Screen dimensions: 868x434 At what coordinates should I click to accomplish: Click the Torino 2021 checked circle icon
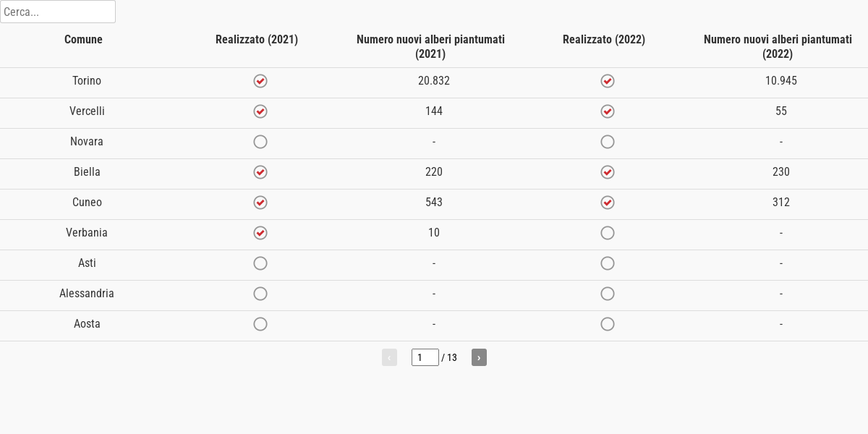pos(260,81)
